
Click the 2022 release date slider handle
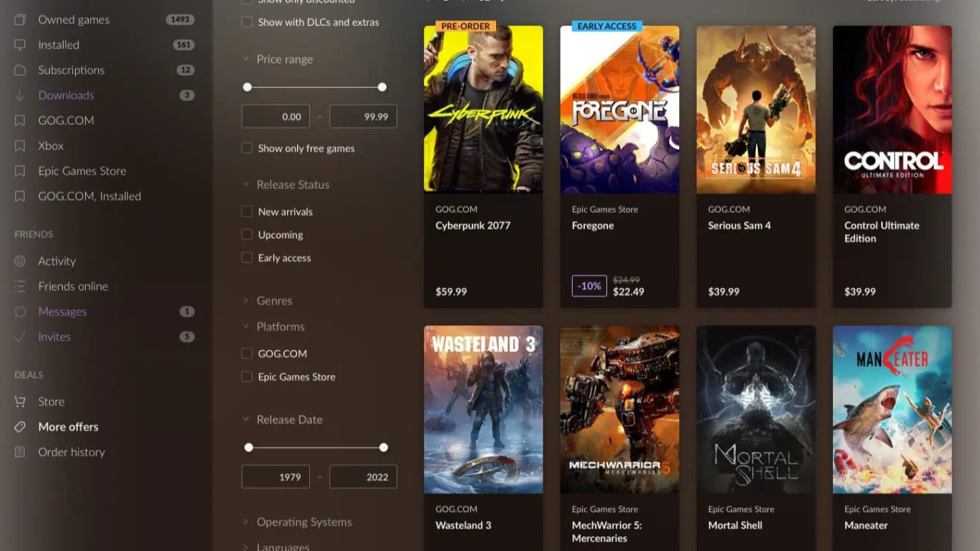click(x=384, y=447)
